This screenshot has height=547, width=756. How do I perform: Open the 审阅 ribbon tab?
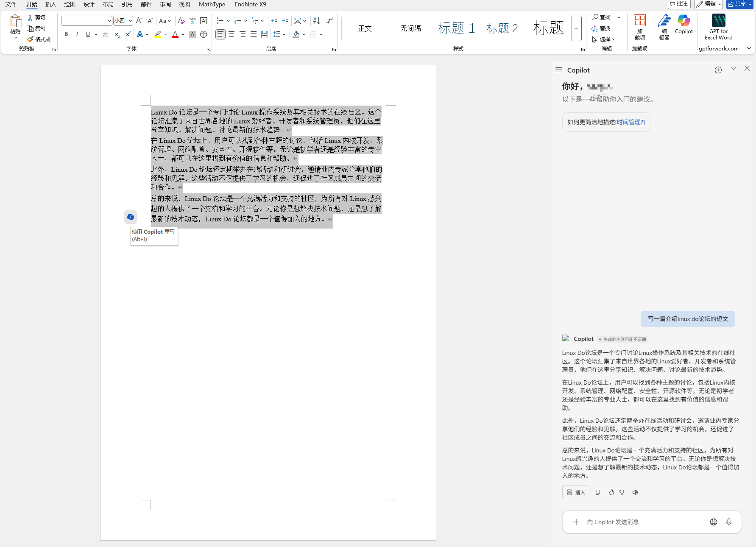click(165, 4)
